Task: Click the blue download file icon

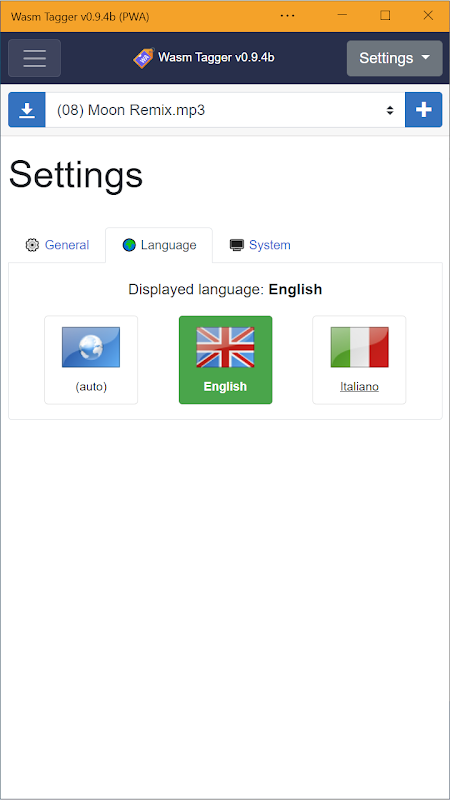Action: click(x=27, y=110)
